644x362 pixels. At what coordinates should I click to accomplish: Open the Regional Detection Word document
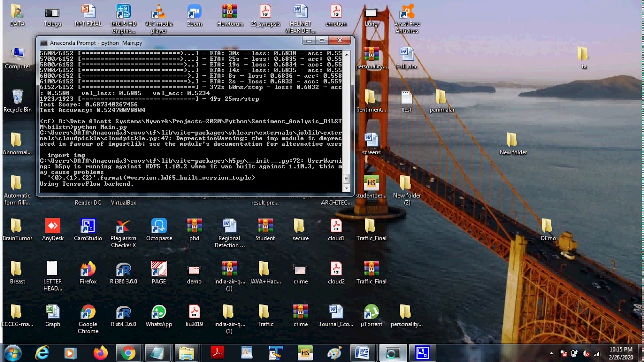point(230,234)
